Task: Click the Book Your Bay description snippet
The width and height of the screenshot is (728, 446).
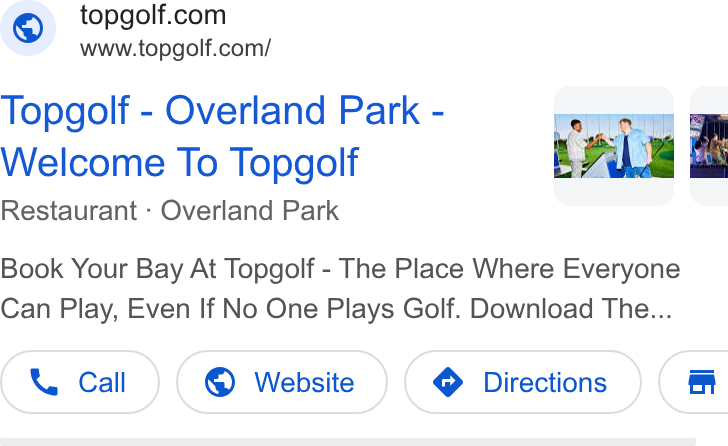Action: 340,289
